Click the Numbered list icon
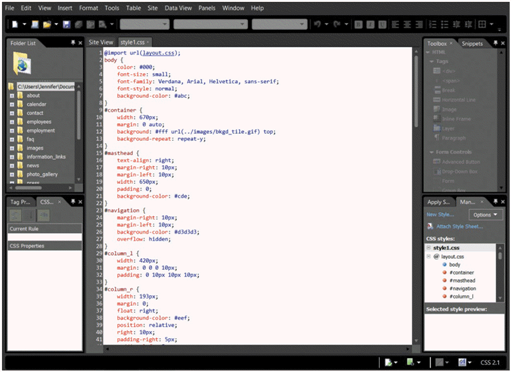 (432, 24)
